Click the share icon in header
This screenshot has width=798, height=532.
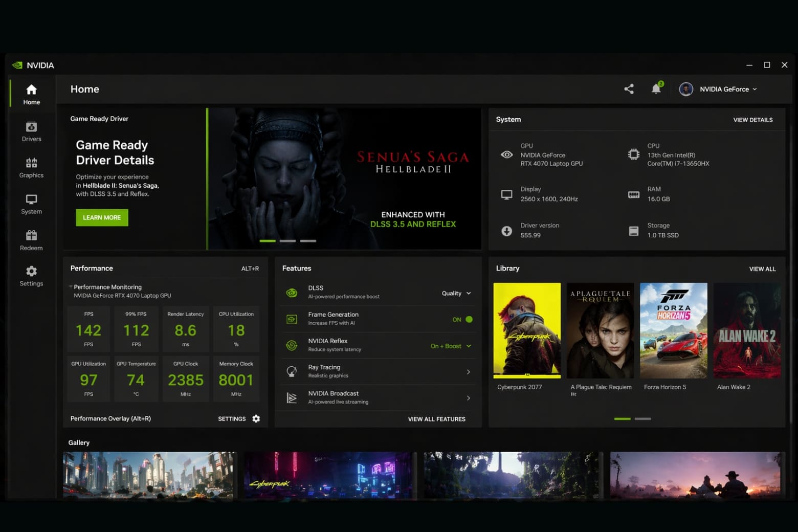click(x=629, y=89)
